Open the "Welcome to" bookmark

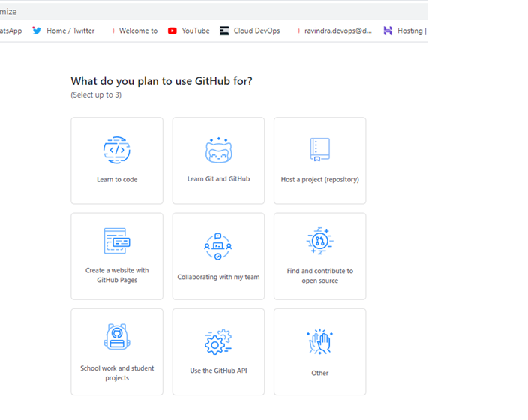point(135,31)
